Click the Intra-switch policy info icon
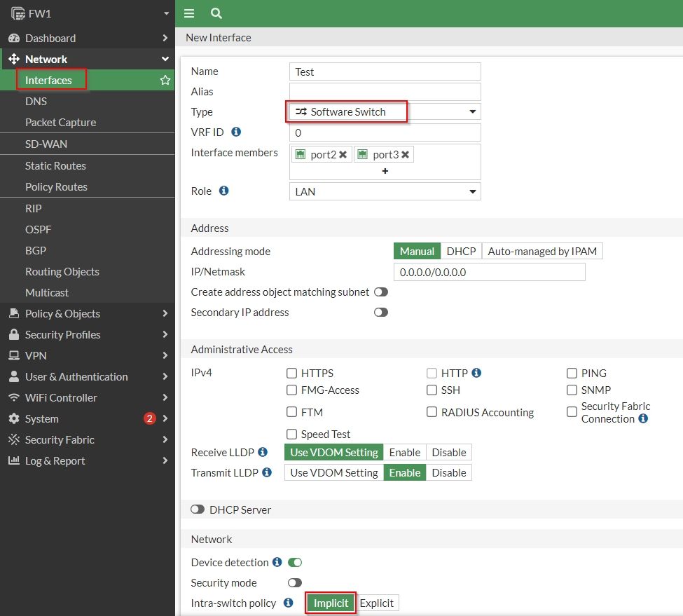 [x=288, y=603]
